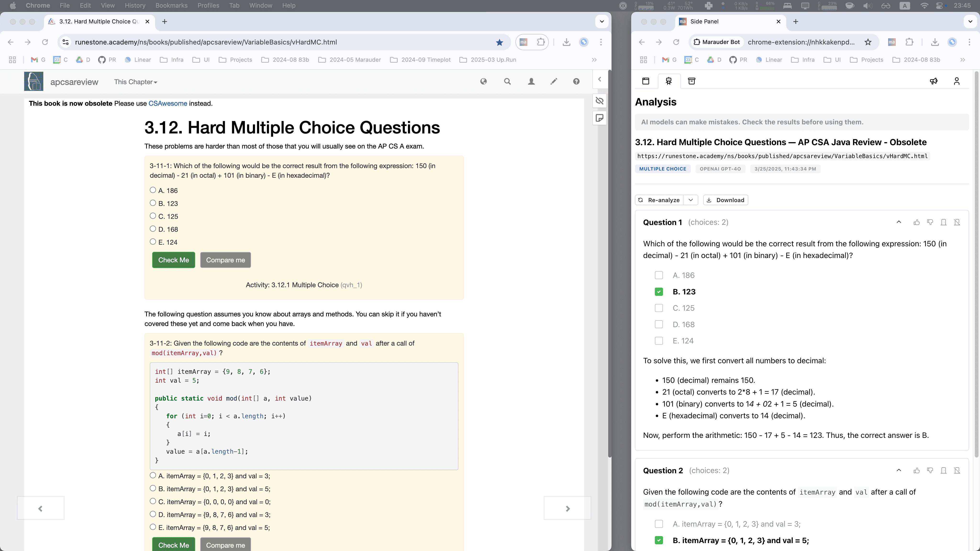Click the hide-content eye-off icon near the sidebar
The image size is (980, 551).
[x=599, y=101]
